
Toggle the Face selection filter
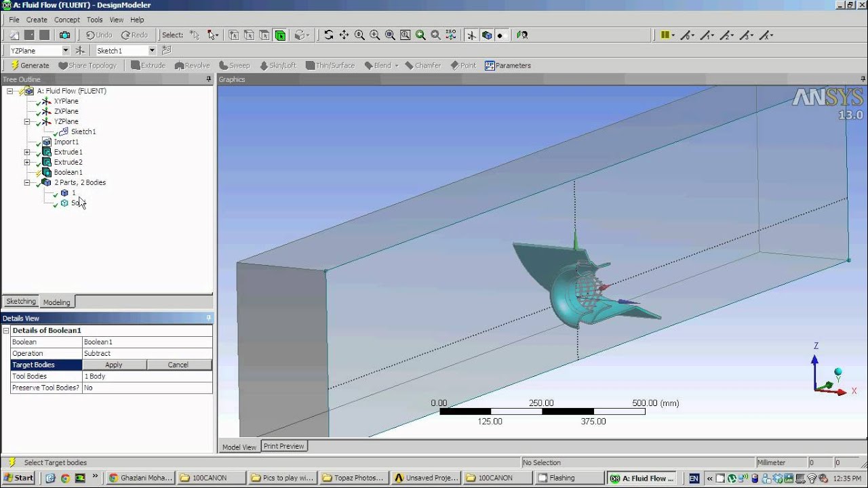pos(264,35)
